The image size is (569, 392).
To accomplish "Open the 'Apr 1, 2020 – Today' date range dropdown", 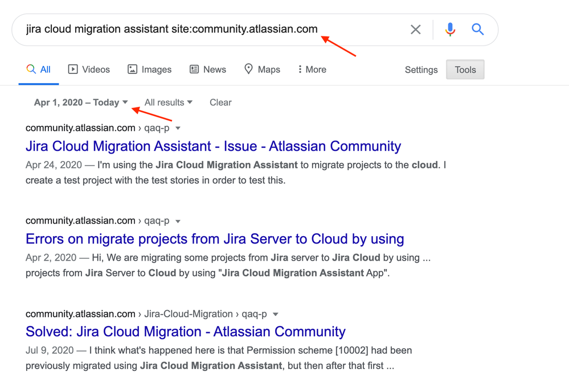I will tap(81, 102).
